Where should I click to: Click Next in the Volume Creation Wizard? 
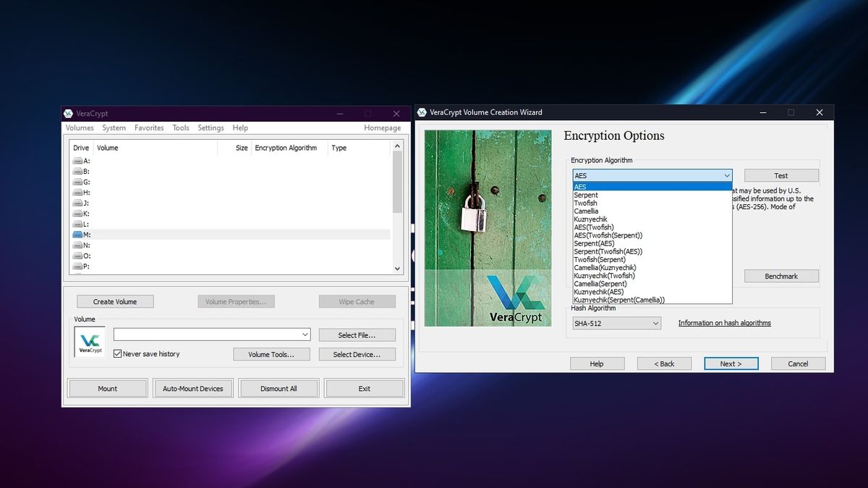point(731,363)
